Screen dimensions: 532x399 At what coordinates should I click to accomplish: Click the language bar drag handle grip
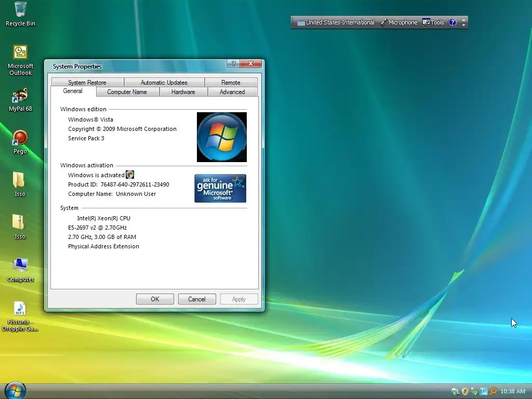(x=293, y=22)
